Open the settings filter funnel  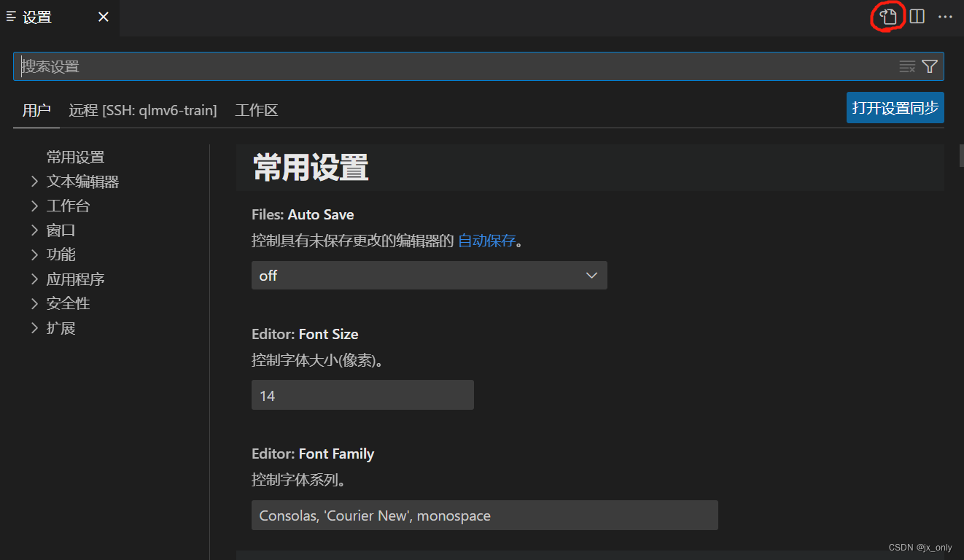click(x=930, y=66)
